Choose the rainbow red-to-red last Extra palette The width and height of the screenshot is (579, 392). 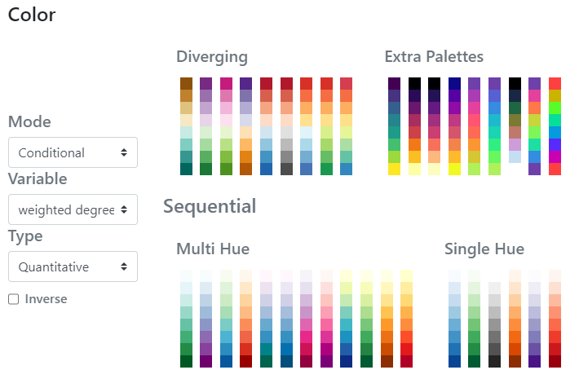coord(555,126)
